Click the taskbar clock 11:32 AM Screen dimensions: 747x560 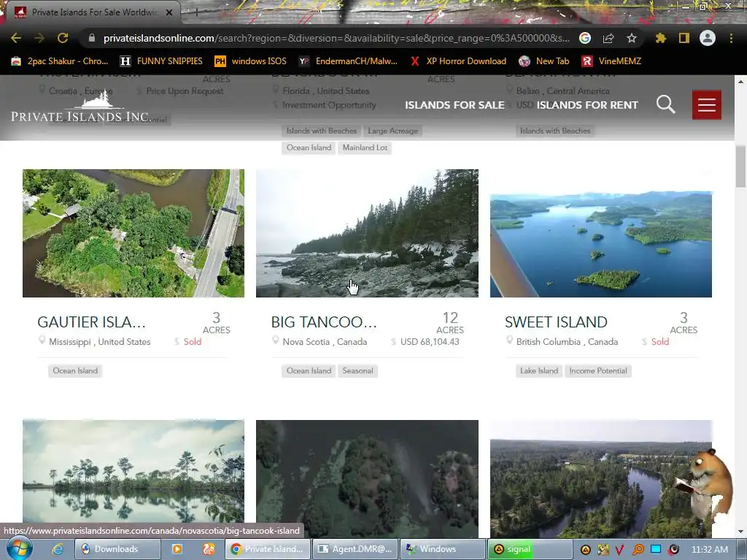coord(709,550)
